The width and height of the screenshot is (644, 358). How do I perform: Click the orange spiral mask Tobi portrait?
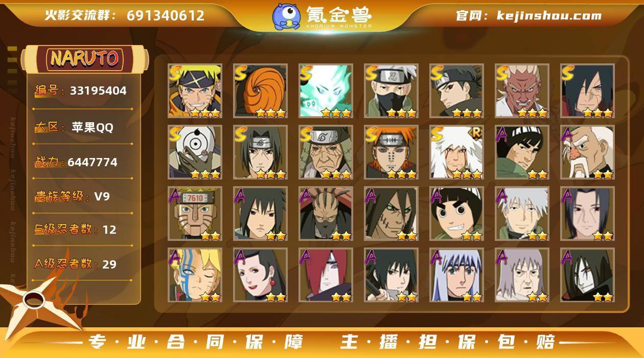point(260,91)
